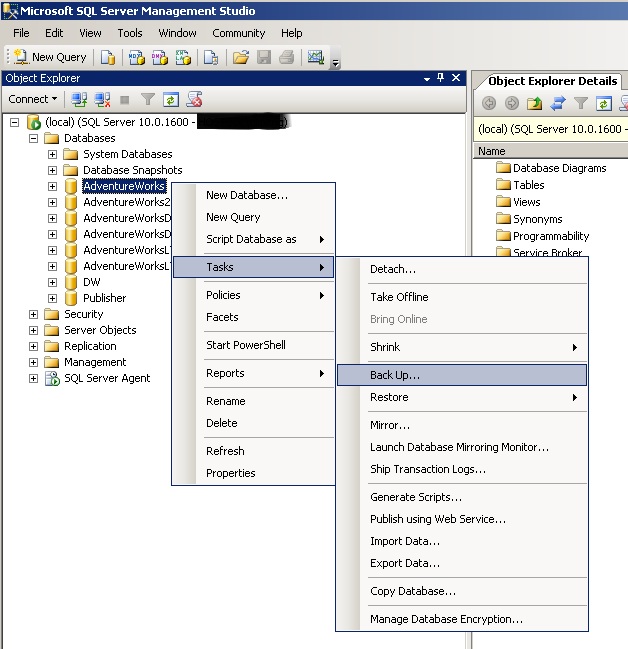The height and width of the screenshot is (649, 628).
Task: Open the Restore submenu
Action: pos(462,397)
